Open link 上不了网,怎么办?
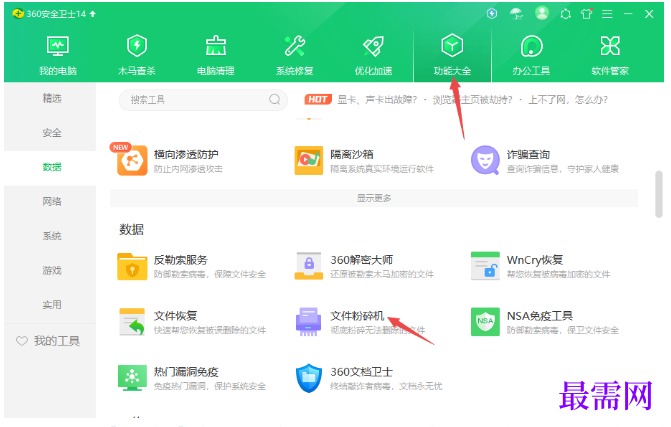 point(568,100)
